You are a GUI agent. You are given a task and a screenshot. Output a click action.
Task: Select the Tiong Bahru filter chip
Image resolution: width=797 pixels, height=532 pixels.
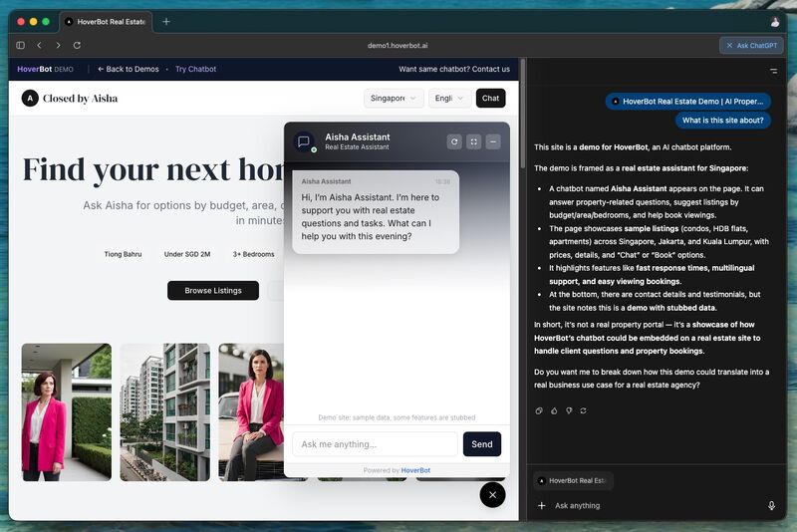(123, 254)
